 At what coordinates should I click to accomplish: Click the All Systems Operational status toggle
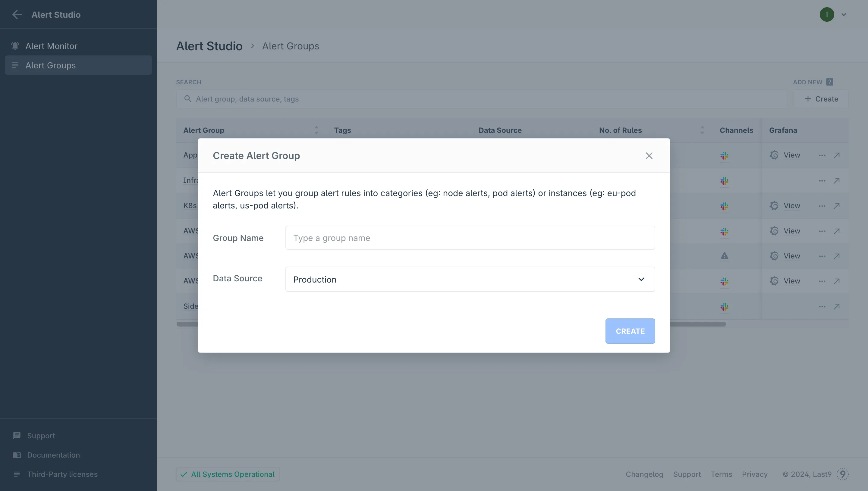point(228,474)
